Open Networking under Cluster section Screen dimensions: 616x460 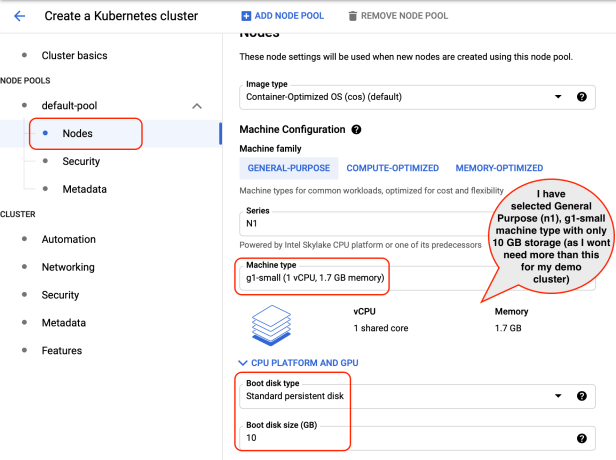[x=68, y=267]
